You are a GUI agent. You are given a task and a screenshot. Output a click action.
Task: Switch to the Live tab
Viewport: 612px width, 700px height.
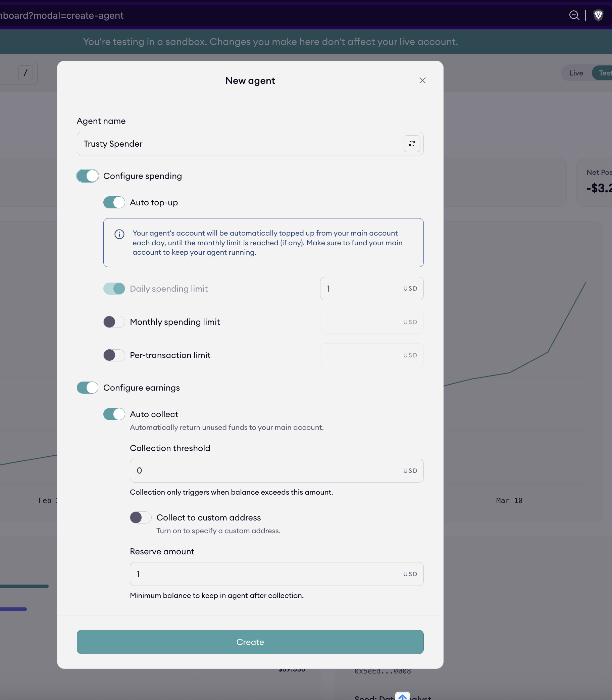pyautogui.click(x=576, y=73)
